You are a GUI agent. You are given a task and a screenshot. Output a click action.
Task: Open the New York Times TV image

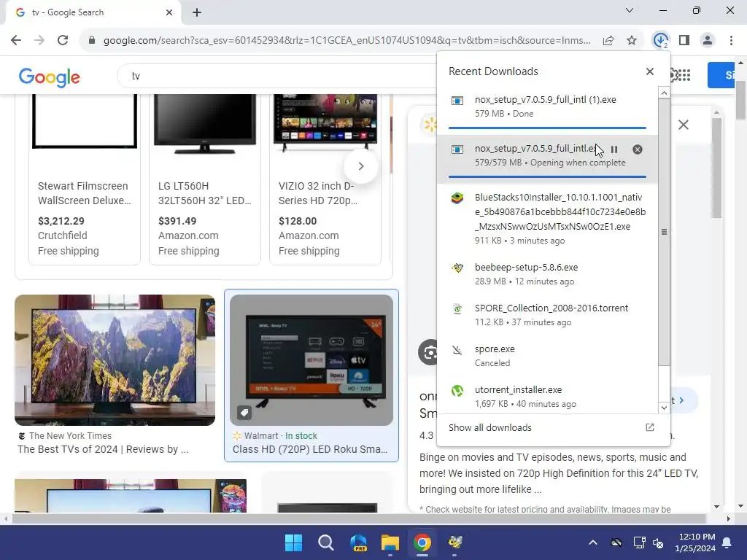[115, 360]
